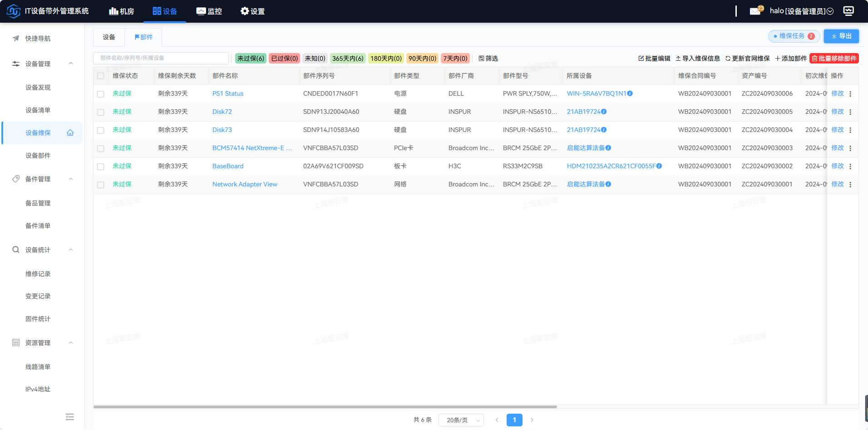Click the horizontal table scrollbar
868x430 pixels.
pyautogui.click(x=325, y=407)
